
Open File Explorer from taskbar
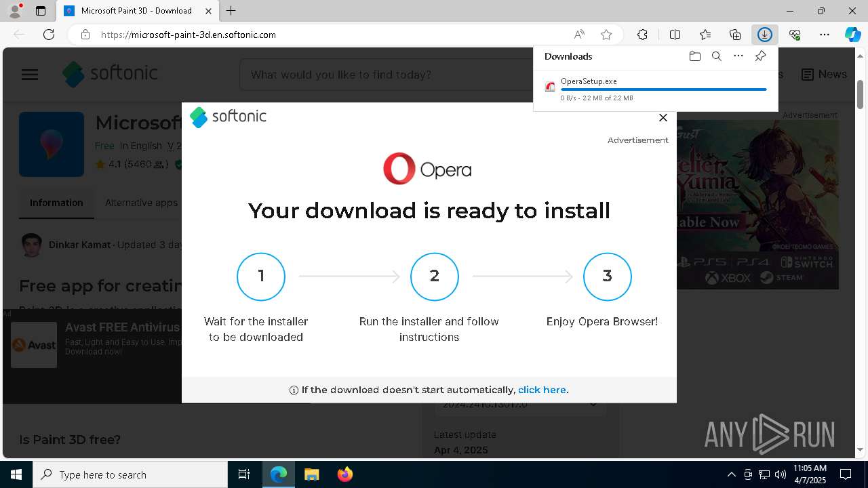click(x=311, y=474)
